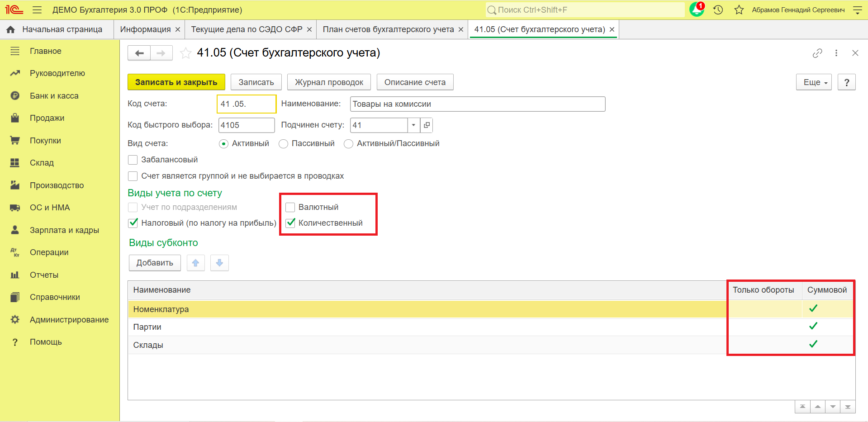Open the Продажи section
Screen dimensions: 868x422
point(60,118)
